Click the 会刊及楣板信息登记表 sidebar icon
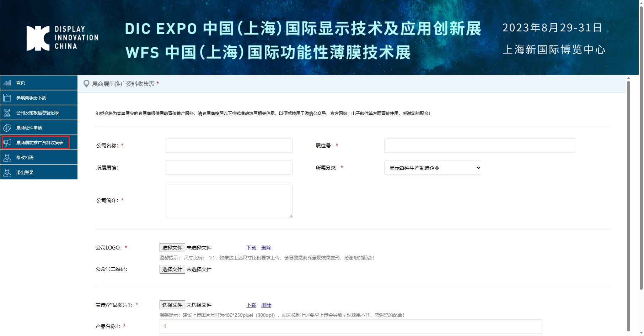This screenshot has height=336, width=644. 7,112
